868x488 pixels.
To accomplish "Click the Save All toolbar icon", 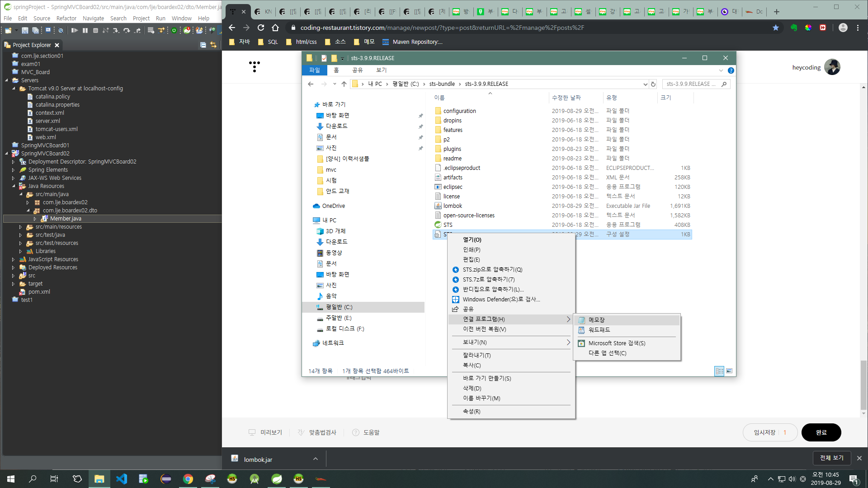I will tap(35, 30).
